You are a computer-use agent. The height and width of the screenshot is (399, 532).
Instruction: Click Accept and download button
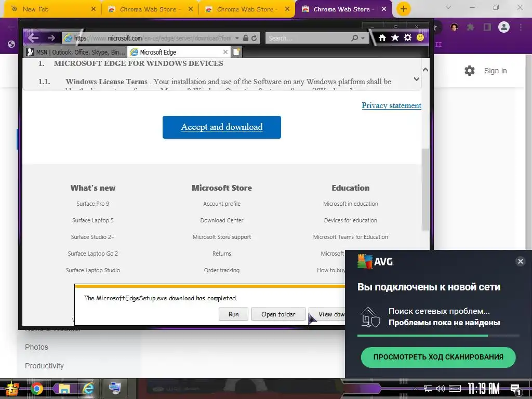(x=221, y=127)
